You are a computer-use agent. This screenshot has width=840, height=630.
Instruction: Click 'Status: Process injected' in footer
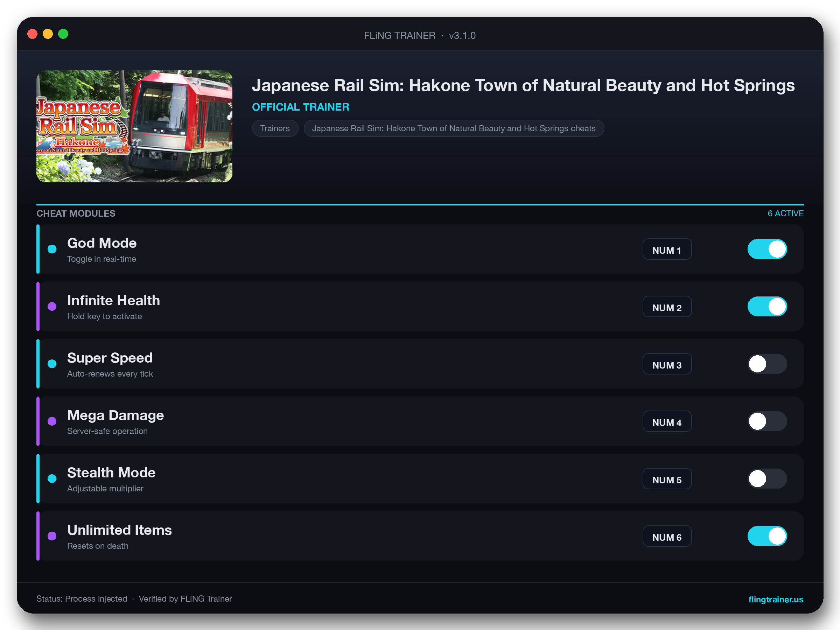[82, 599]
